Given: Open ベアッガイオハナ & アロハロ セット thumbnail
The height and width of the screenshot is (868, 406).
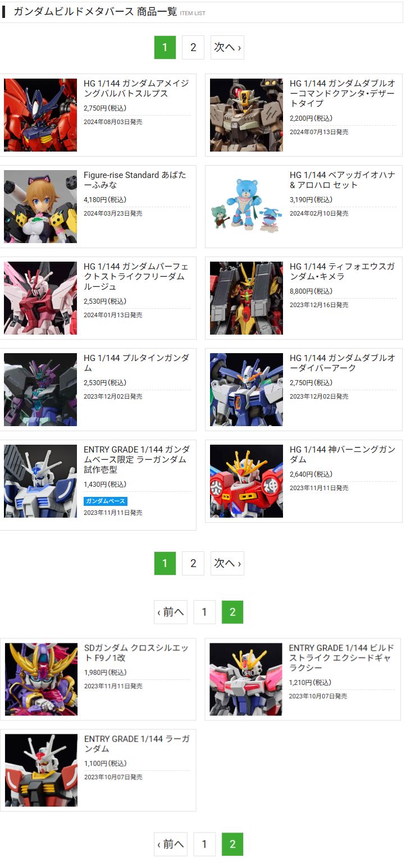Looking at the screenshot, I should [x=247, y=207].
